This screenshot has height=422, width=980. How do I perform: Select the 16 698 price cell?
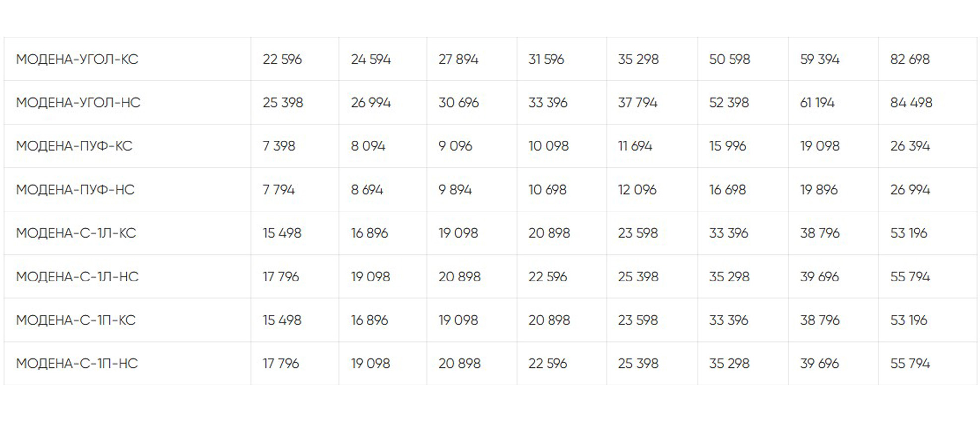point(727,190)
